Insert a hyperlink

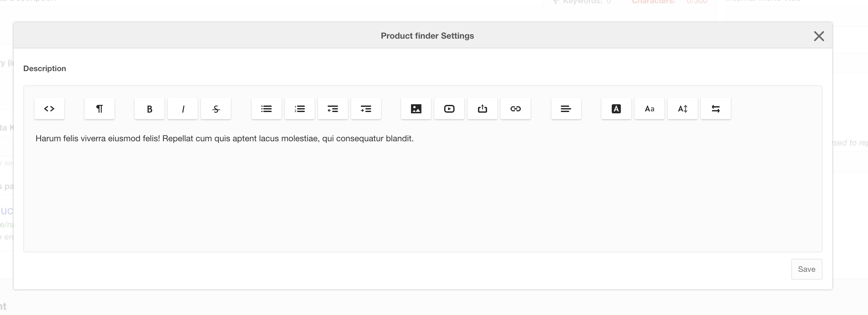pos(516,109)
